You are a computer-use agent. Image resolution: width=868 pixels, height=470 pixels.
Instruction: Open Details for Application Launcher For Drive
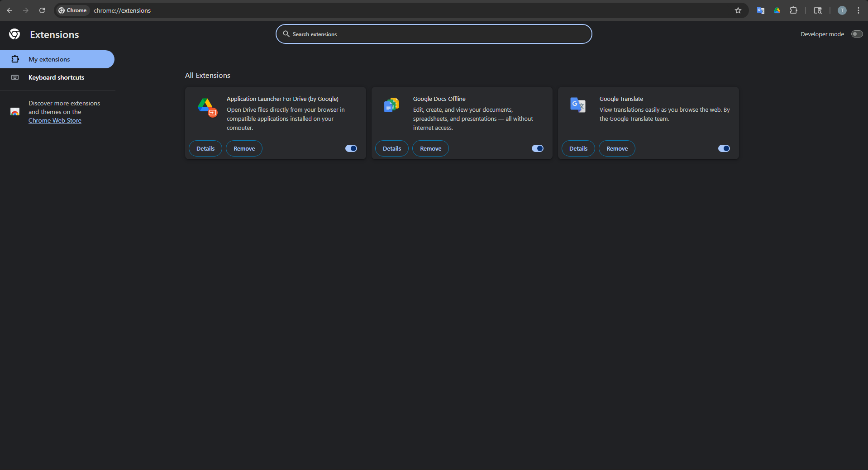pos(205,148)
